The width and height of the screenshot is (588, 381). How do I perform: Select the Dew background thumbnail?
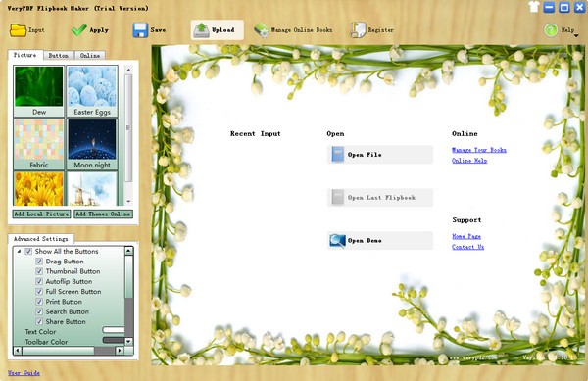pos(39,91)
